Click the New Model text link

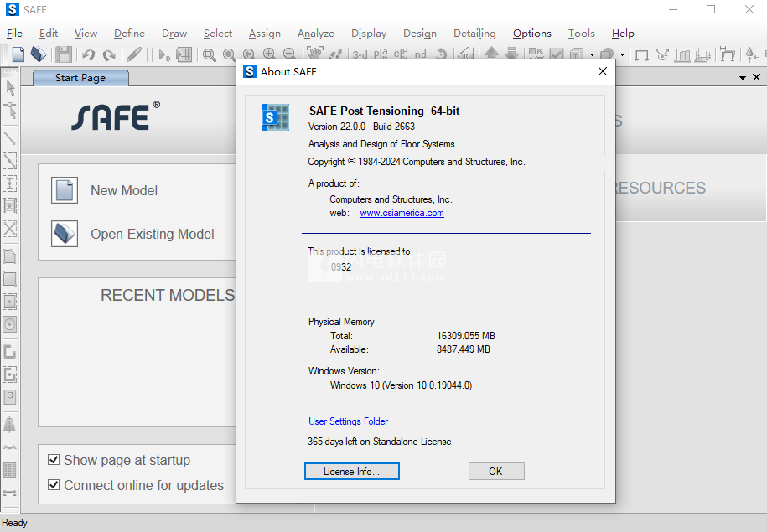(124, 191)
